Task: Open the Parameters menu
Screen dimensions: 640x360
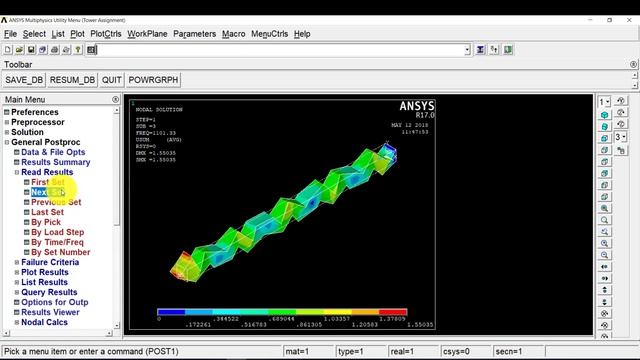Action: click(194, 34)
